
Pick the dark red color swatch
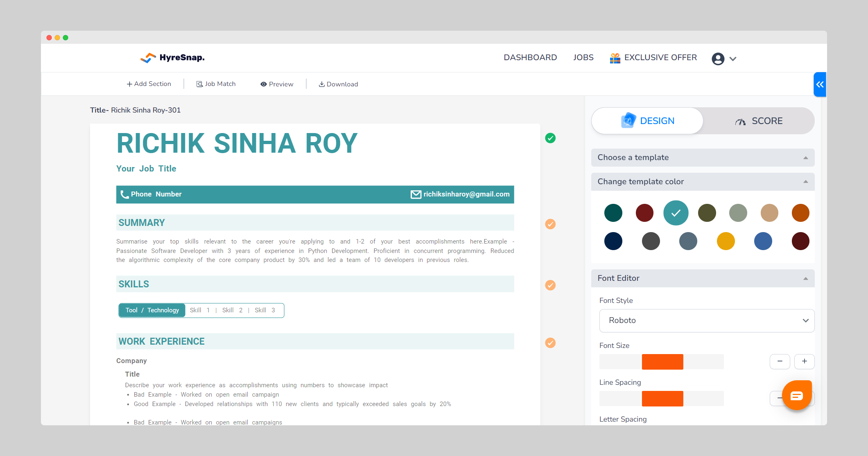(x=644, y=213)
